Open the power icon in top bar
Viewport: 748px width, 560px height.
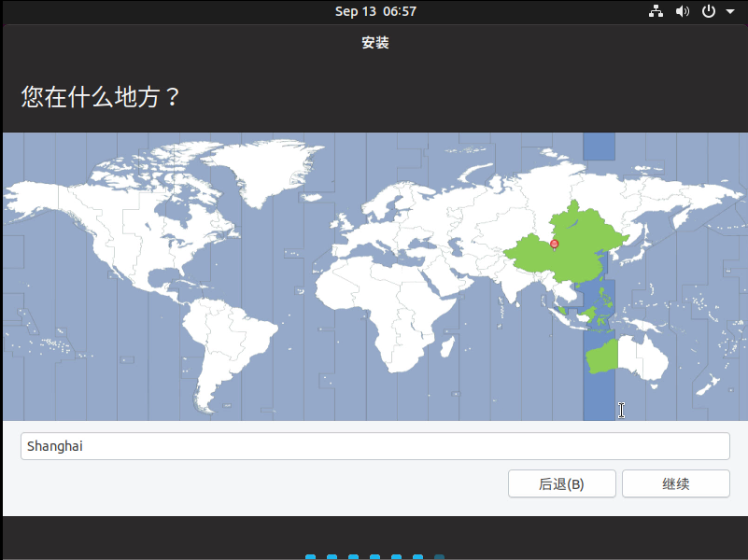point(709,11)
